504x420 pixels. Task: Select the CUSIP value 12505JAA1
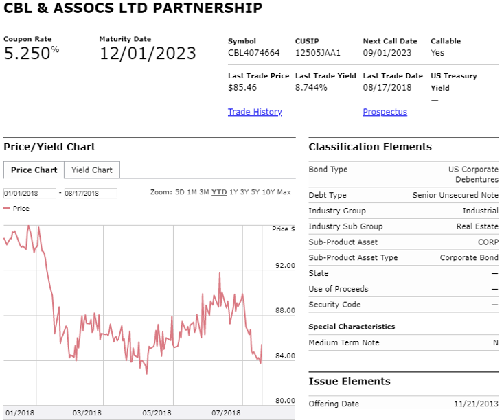tap(317, 53)
